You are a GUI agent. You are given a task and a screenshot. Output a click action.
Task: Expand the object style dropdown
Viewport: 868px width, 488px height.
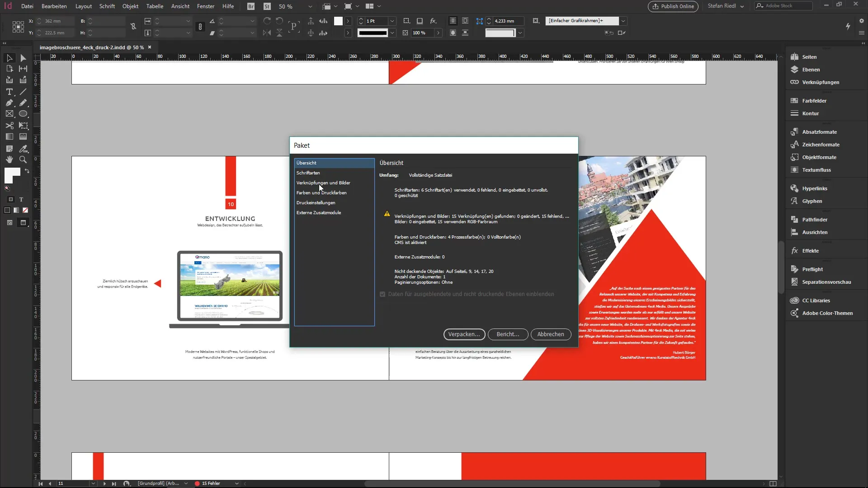click(x=623, y=21)
